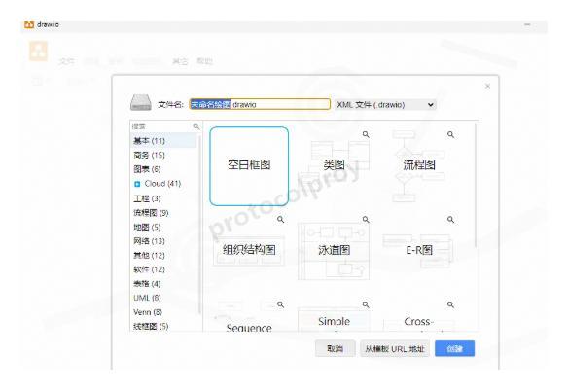Screen dimensions: 568x392
Task: Click magnifier on Cross- template
Action: click(450, 304)
